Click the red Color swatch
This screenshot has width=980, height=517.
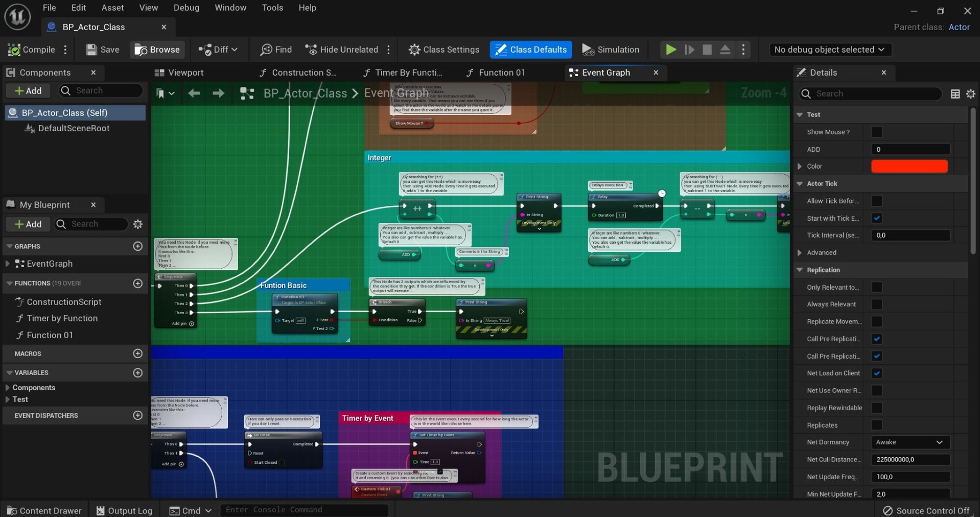click(909, 167)
